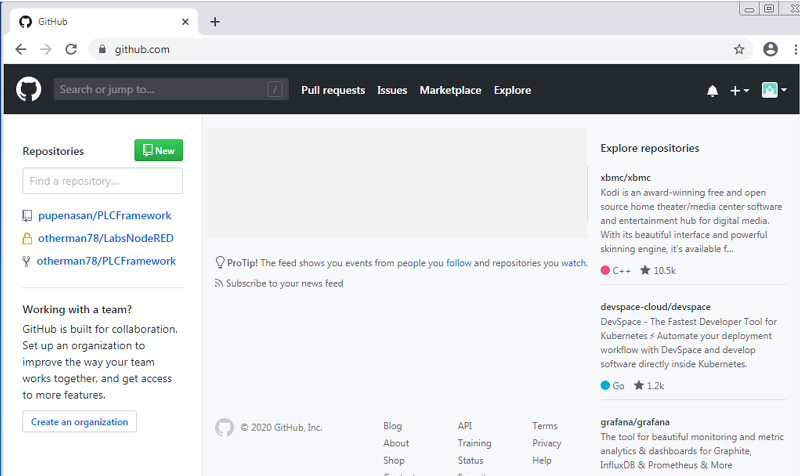Click the 1.2k star count on devspace
Screen dimensions: 800x476
649,386
